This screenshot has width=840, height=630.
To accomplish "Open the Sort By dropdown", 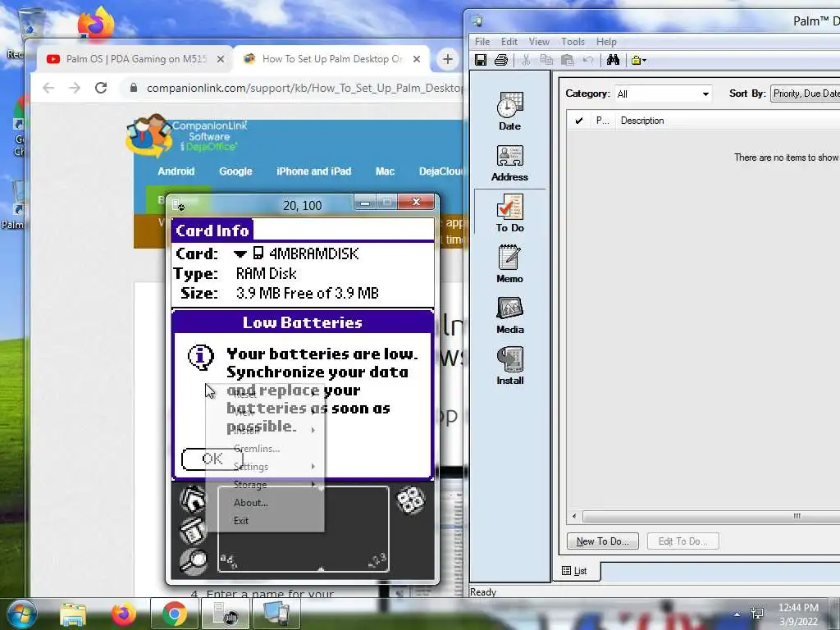I will 806,94.
